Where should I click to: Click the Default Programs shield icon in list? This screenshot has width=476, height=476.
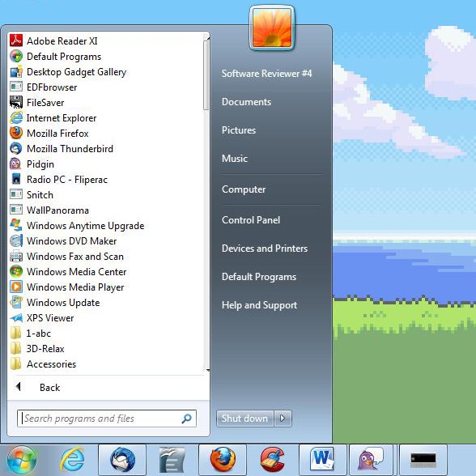coord(16,56)
